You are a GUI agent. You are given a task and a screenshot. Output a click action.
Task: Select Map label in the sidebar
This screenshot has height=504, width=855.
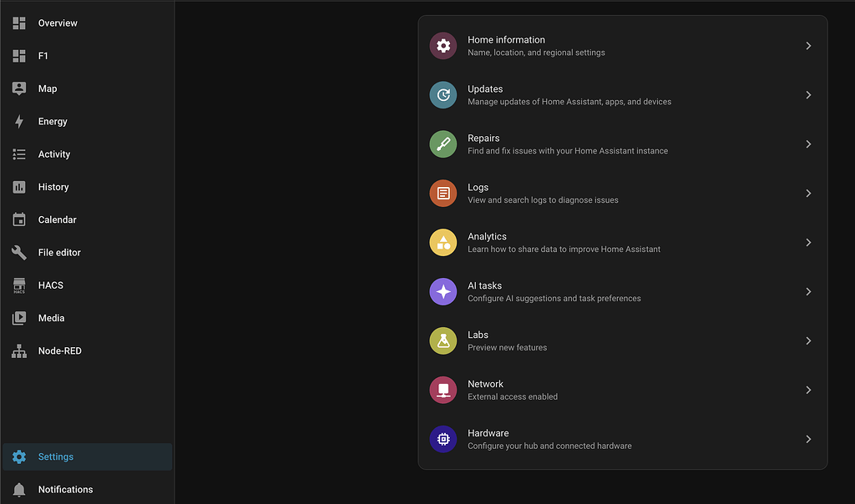point(48,88)
